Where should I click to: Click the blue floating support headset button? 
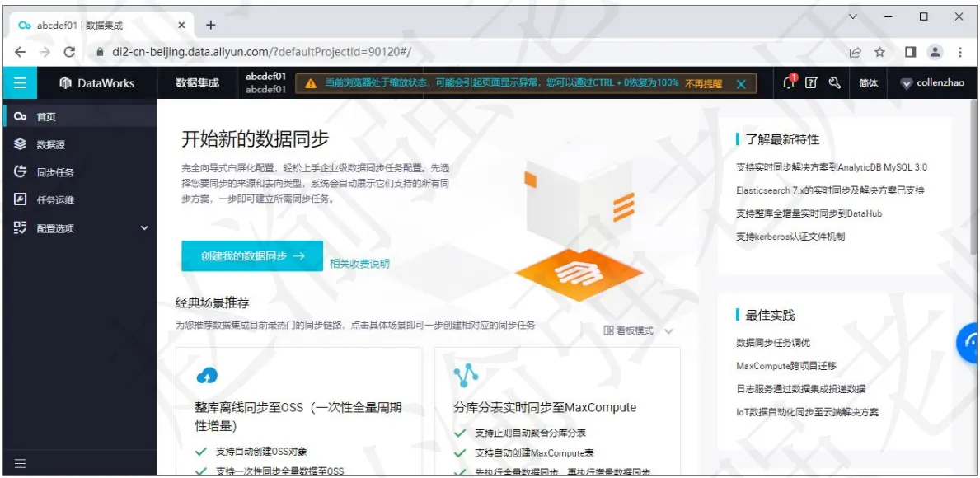tap(968, 342)
